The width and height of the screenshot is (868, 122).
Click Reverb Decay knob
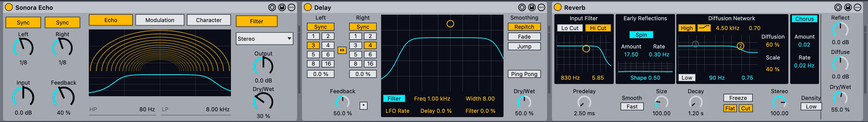[x=696, y=102]
